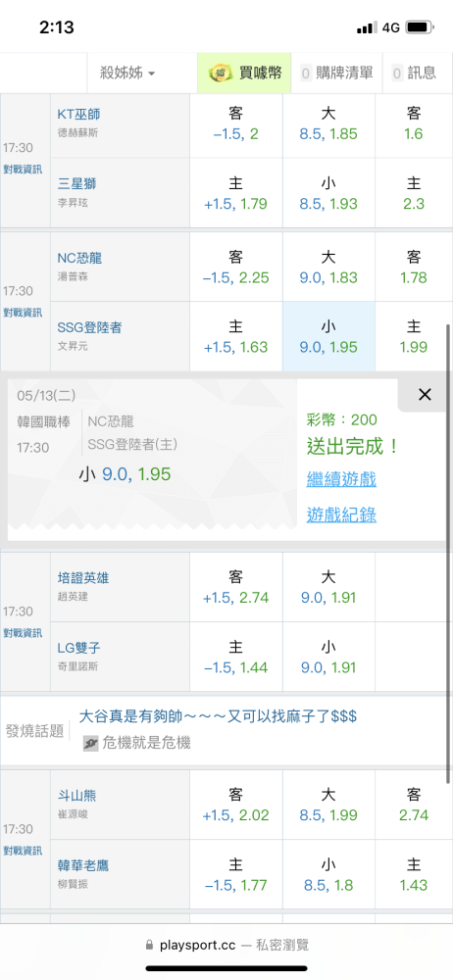Open the 訊息 tab
Image resolution: width=453 pixels, height=980 pixels.
coord(414,73)
